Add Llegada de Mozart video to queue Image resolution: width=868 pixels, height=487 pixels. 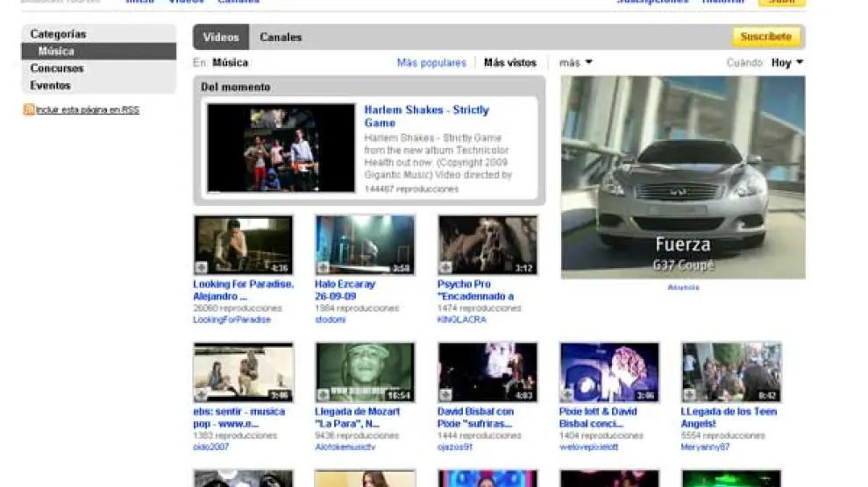(x=323, y=395)
